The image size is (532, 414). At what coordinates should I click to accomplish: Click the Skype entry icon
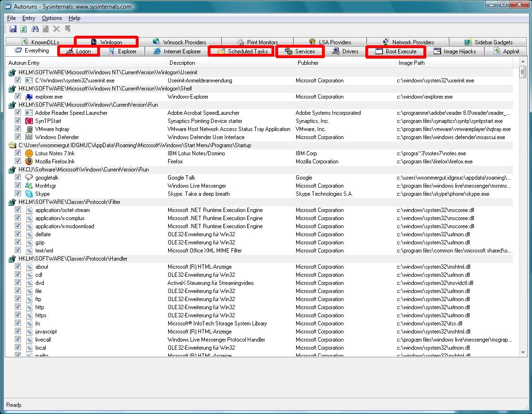click(29, 194)
